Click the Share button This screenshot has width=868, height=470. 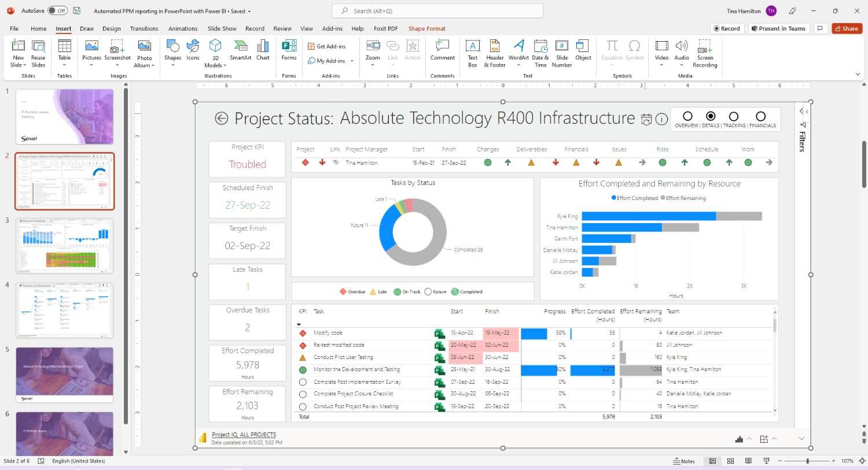[x=846, y=28]
